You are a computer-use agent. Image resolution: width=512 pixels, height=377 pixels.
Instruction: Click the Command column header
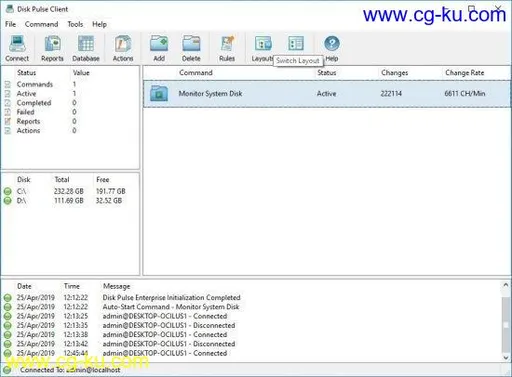click(196, 73)
